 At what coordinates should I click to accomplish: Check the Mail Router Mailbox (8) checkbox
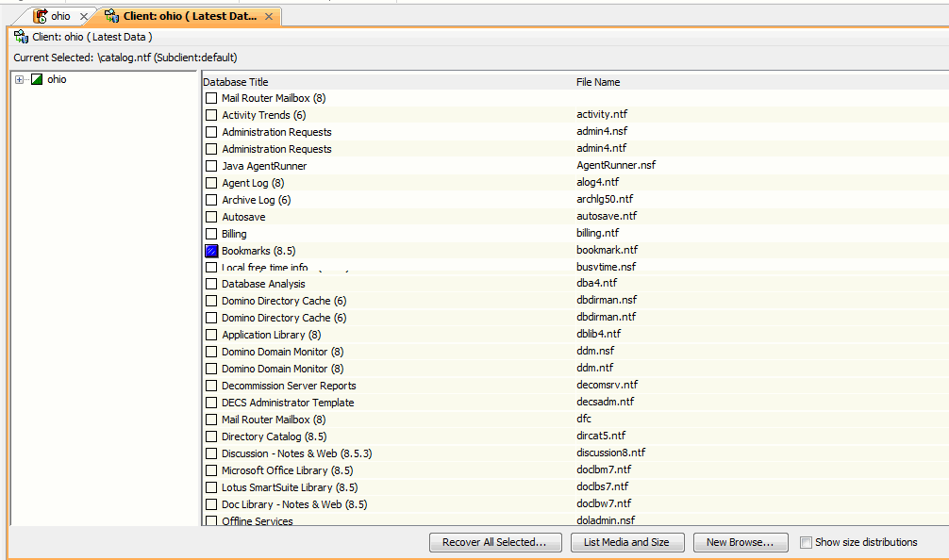click(x=211, y=97)
